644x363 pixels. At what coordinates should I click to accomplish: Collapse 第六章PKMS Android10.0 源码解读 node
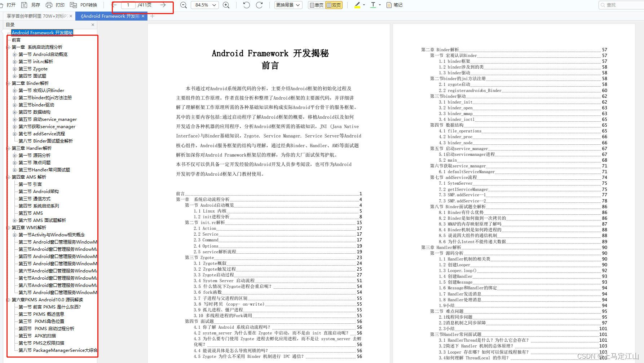[9, 300]
